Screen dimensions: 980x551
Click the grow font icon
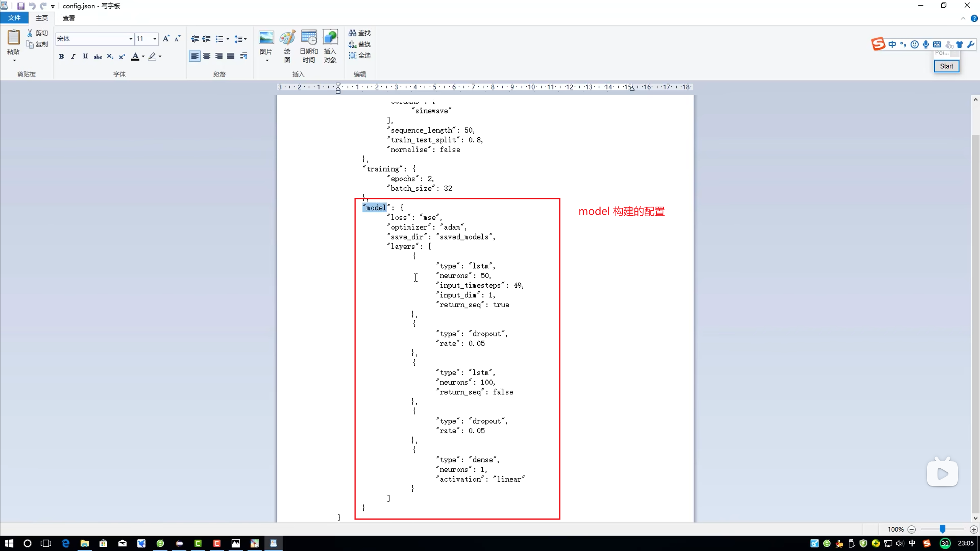point(166,39)
